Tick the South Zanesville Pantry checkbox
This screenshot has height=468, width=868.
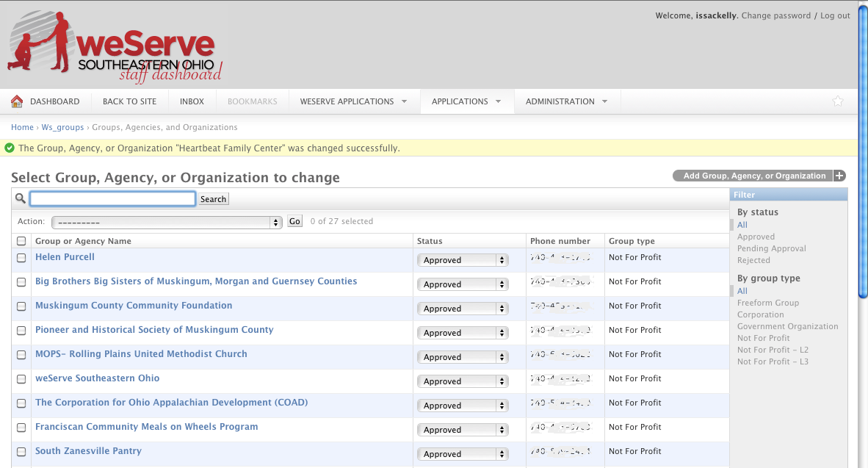(x=21, y=451)
